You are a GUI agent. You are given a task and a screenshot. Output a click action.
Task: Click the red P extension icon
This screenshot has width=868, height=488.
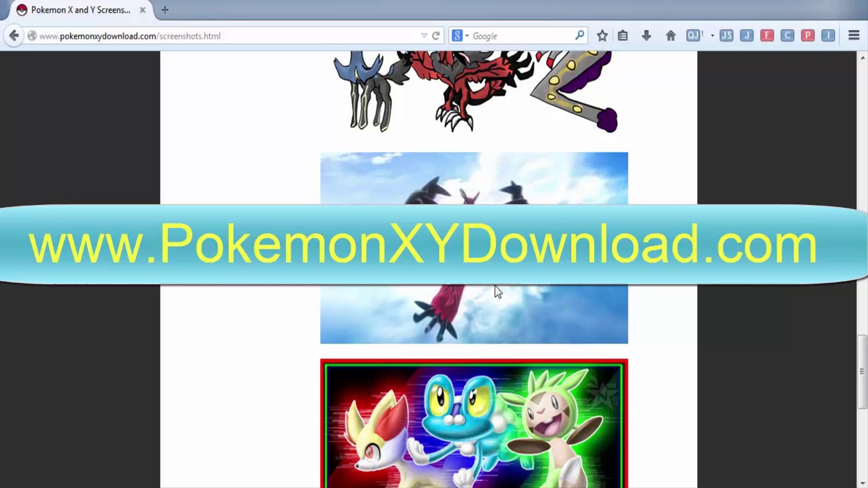[808, 35]
